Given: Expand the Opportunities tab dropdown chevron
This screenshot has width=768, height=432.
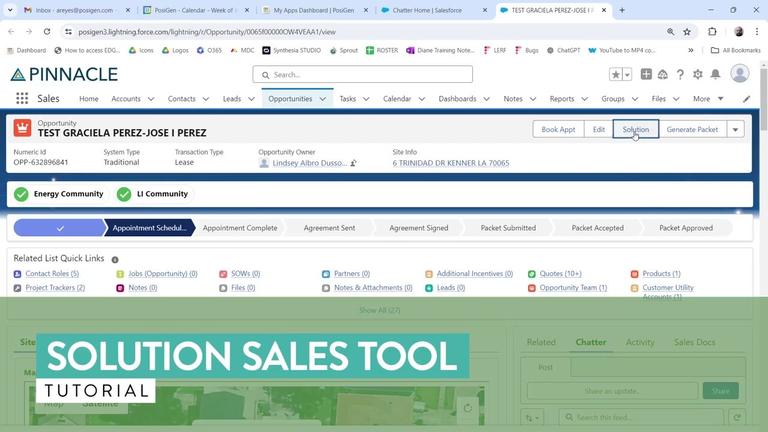Looking at the screenshot, I should pyautogui.click(x=323, y=99).
